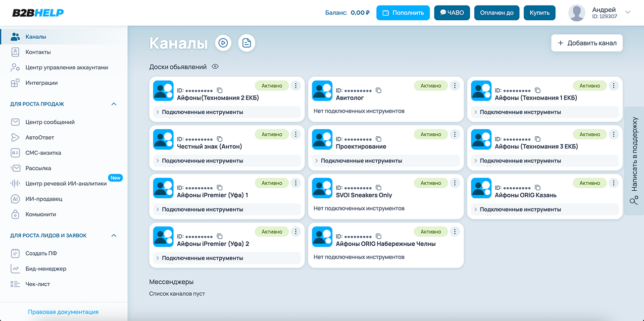Expand Подключенные инструменты for Проектирование
The height and width of the screenshot is (321, 644).
tap(386, 160)
